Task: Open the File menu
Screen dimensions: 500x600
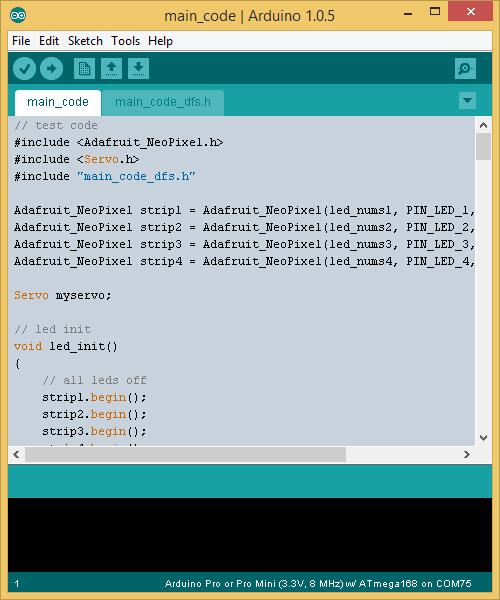Action: pos(21,41)
